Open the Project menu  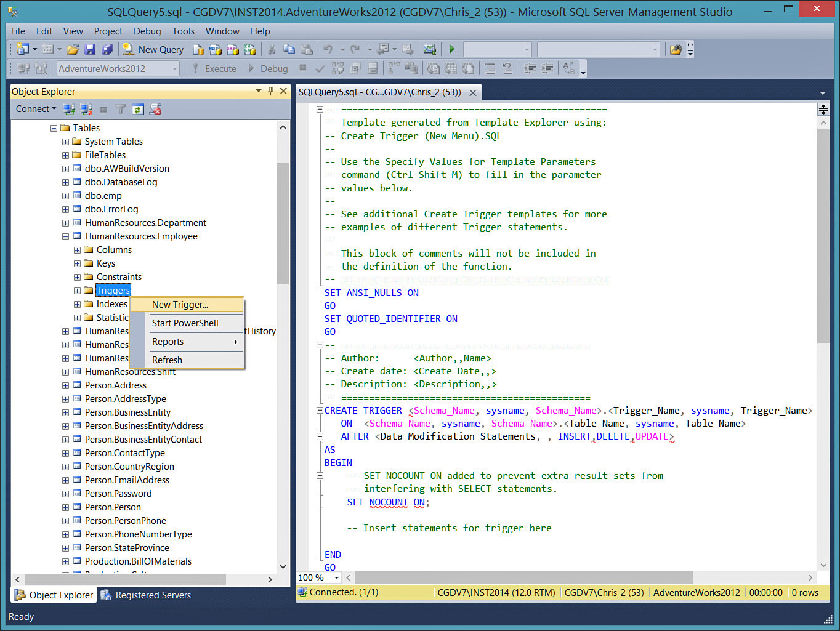[x=108, y=31]
